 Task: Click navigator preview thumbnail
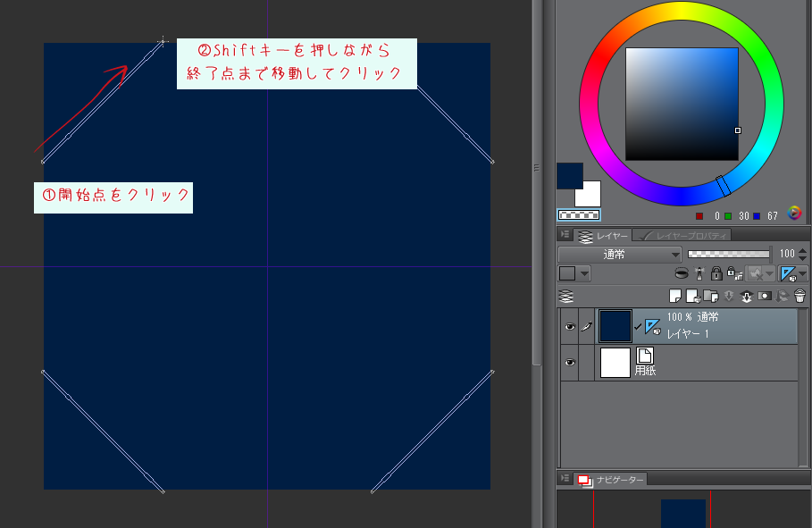[683, 513]
